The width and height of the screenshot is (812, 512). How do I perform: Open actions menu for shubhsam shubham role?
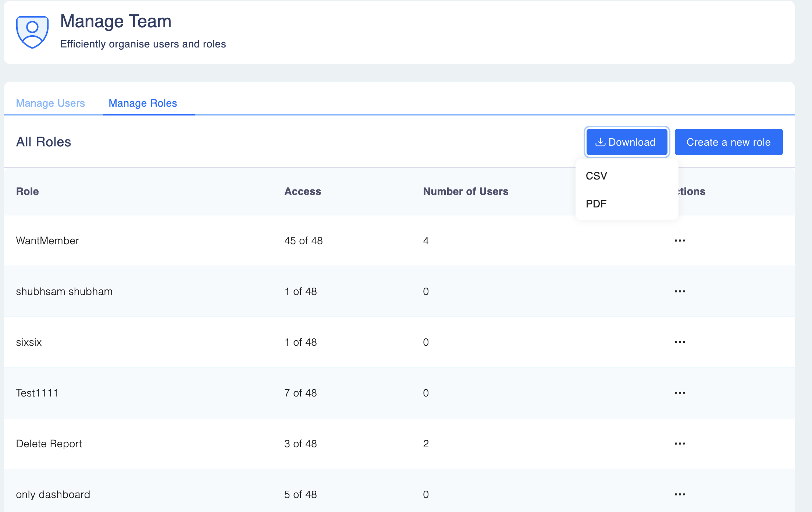click(x=680, y=291)
